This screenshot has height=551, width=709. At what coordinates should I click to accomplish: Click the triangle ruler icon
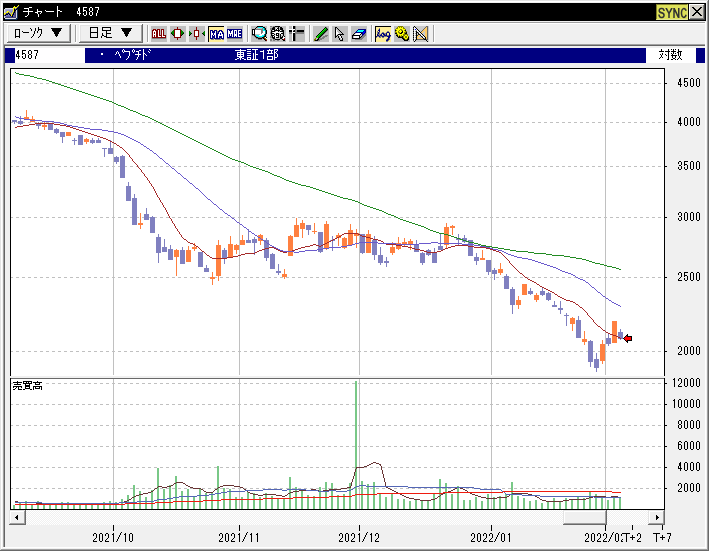point(420,33)
